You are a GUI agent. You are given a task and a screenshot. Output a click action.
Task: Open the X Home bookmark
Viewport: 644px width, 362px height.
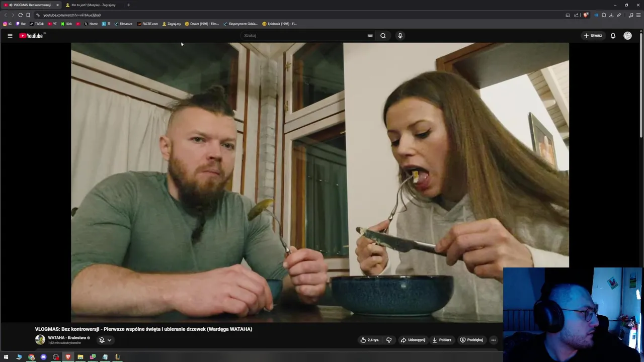[91, 24]
